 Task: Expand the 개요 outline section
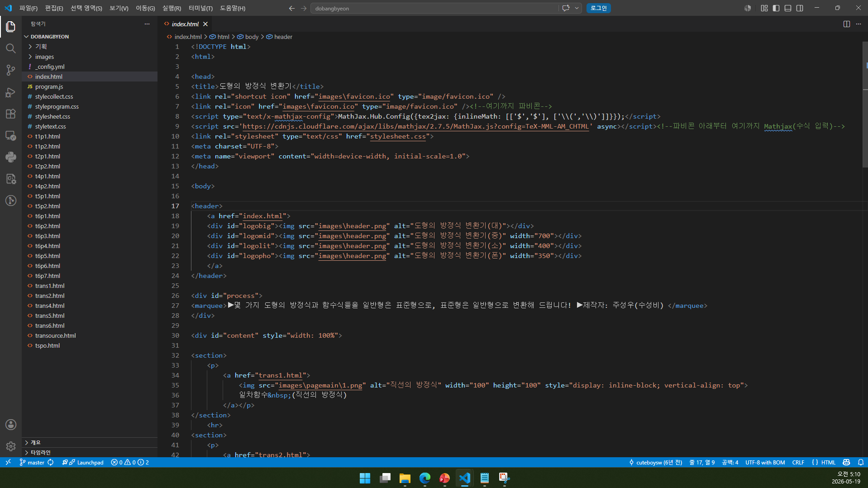90,442
